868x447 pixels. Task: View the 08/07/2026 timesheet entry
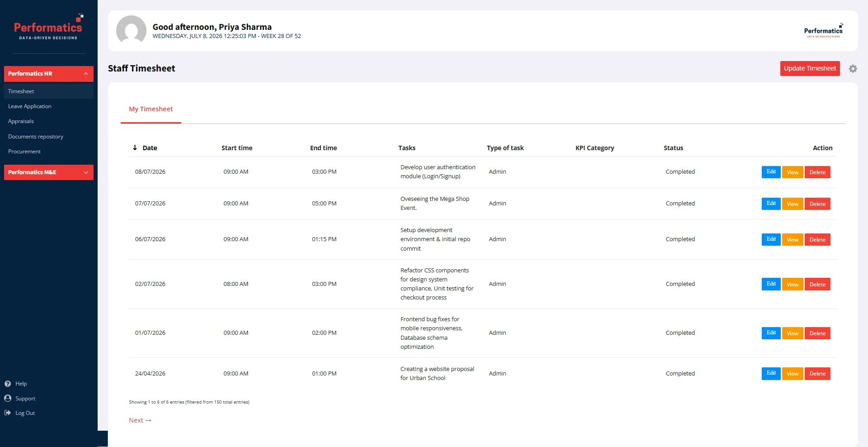793,172
